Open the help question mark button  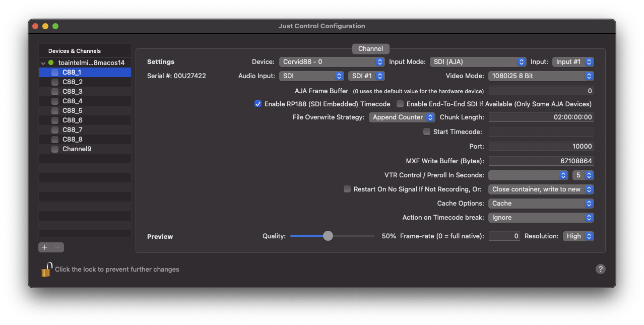click(x=600, y=269)
